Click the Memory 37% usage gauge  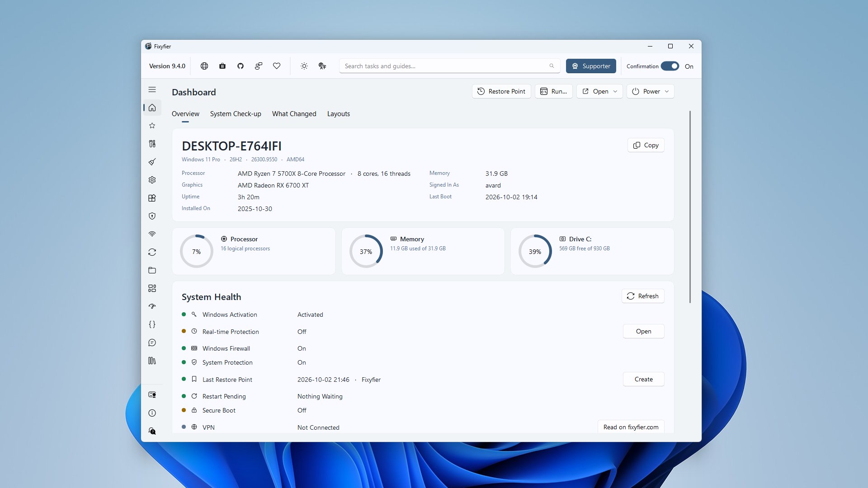point(366,251)
